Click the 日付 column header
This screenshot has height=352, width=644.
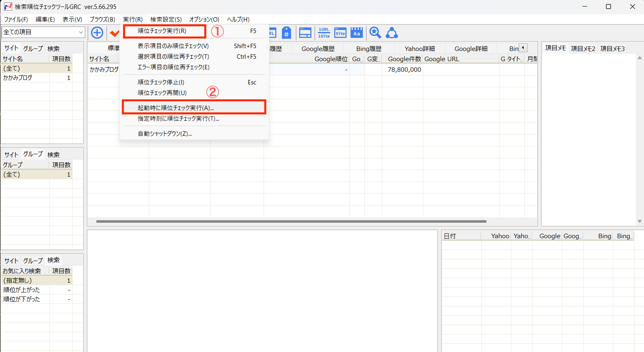click(x=461, y=236)
